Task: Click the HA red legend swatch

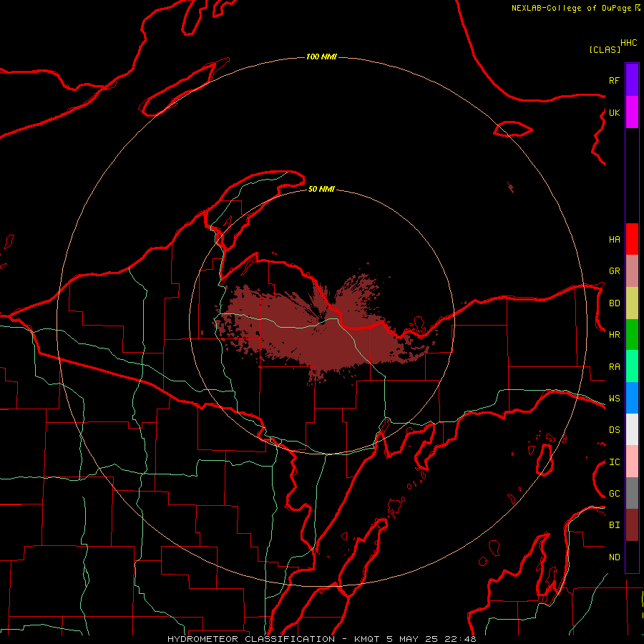Action: (x=632, y=239)
